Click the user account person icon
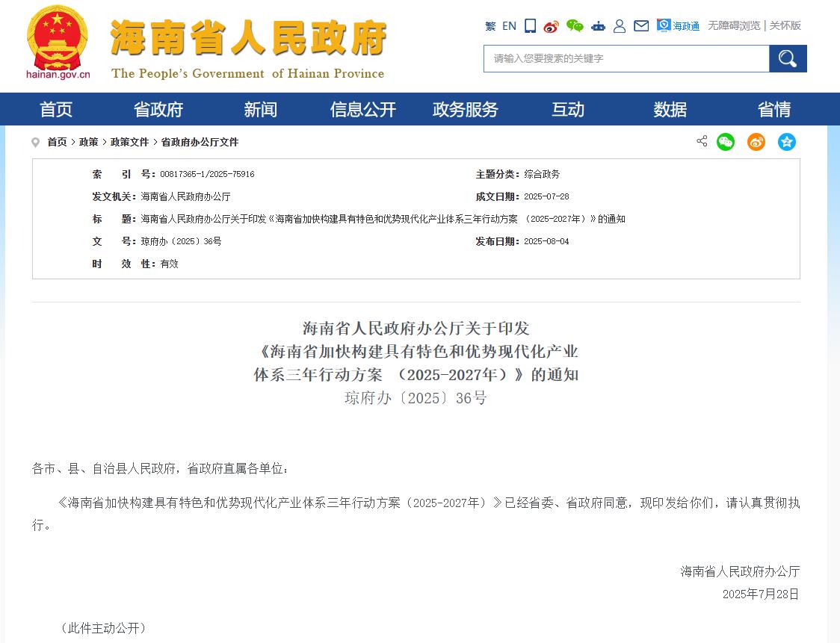This screenshot has width=840, height=643. (x=619, y=26)
